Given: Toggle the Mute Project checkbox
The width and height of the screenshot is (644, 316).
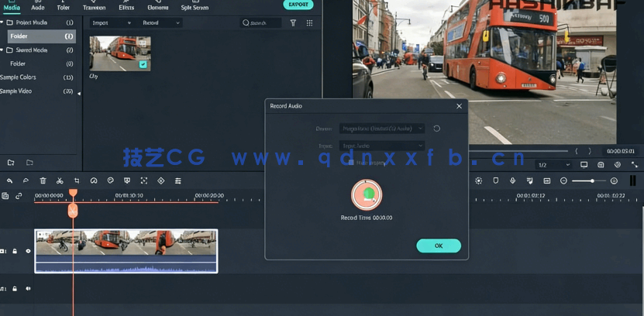Looking at the screenshot, I should 351,163.
